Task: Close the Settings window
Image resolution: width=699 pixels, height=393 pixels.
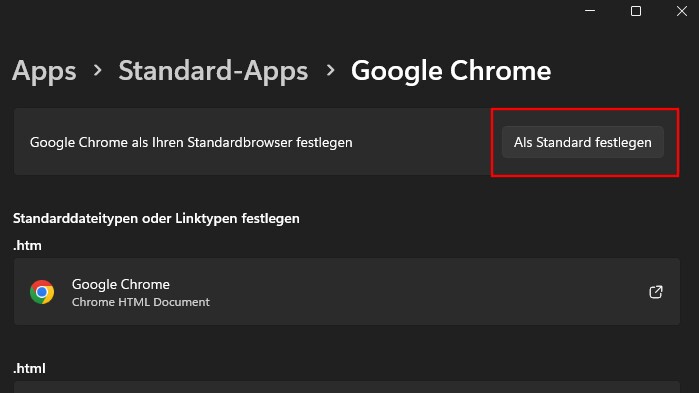Action: click(x=682, y=11)
